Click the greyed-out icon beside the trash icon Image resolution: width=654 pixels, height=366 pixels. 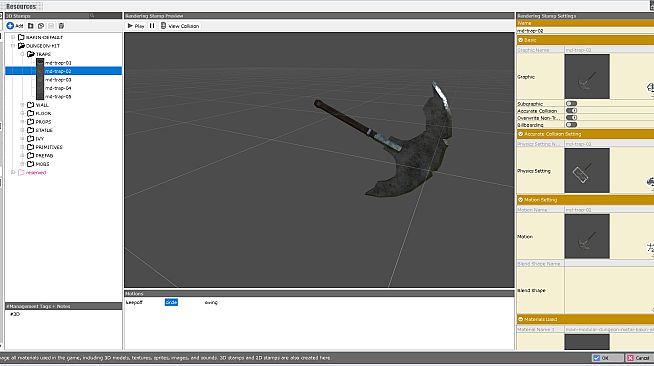(x=51, y=26)
